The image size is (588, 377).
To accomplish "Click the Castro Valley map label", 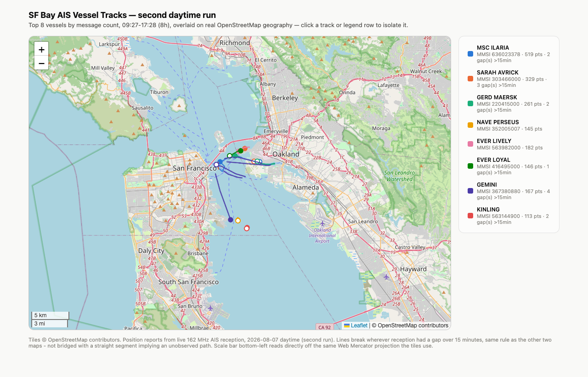I will [x=411, y=247].
